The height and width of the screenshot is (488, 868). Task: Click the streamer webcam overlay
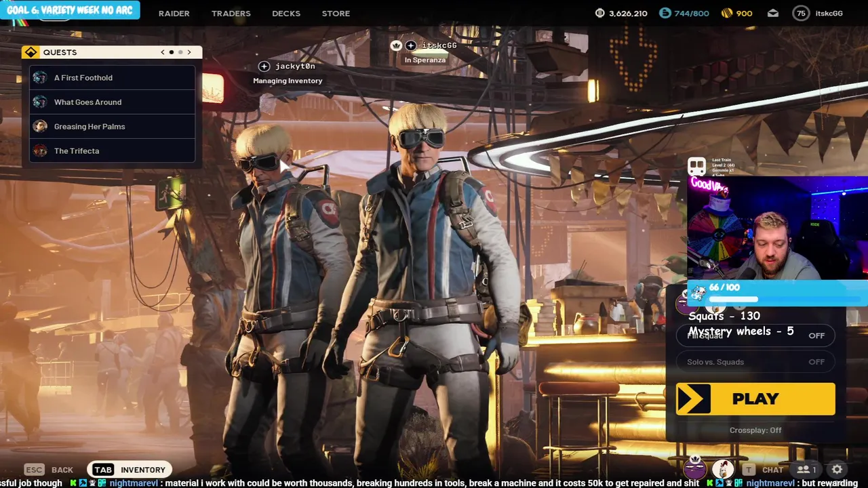(x=778, y=228)
